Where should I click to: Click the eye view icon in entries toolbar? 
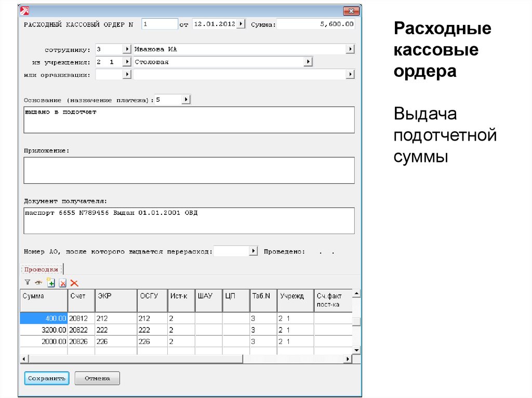tap(38, 283)
